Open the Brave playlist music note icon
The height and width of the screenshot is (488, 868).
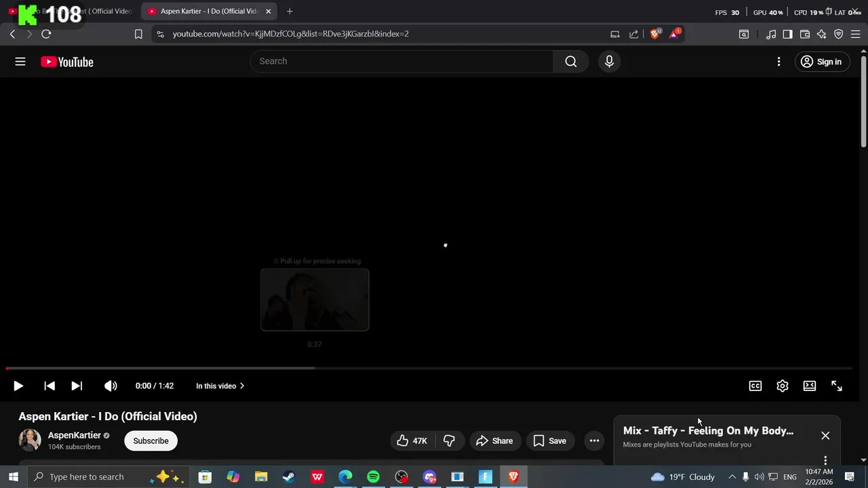771,34
